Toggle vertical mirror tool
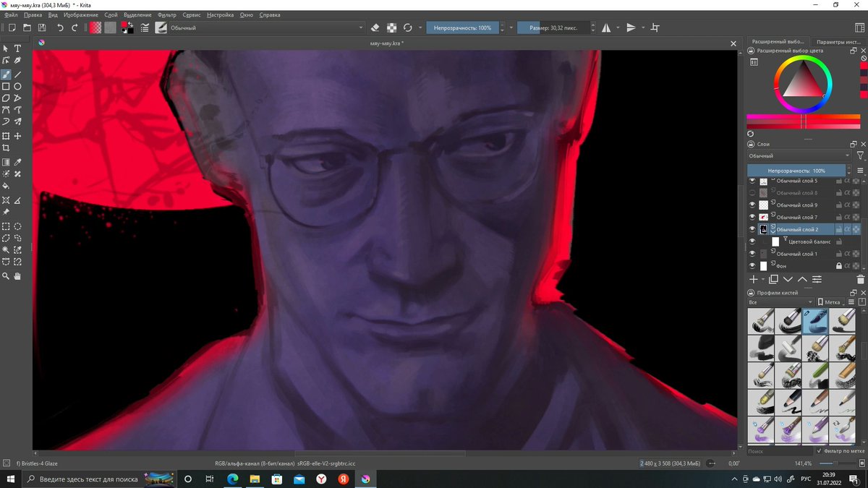The height and width of the screenshot is (488, 868). (x=631, y=27)
